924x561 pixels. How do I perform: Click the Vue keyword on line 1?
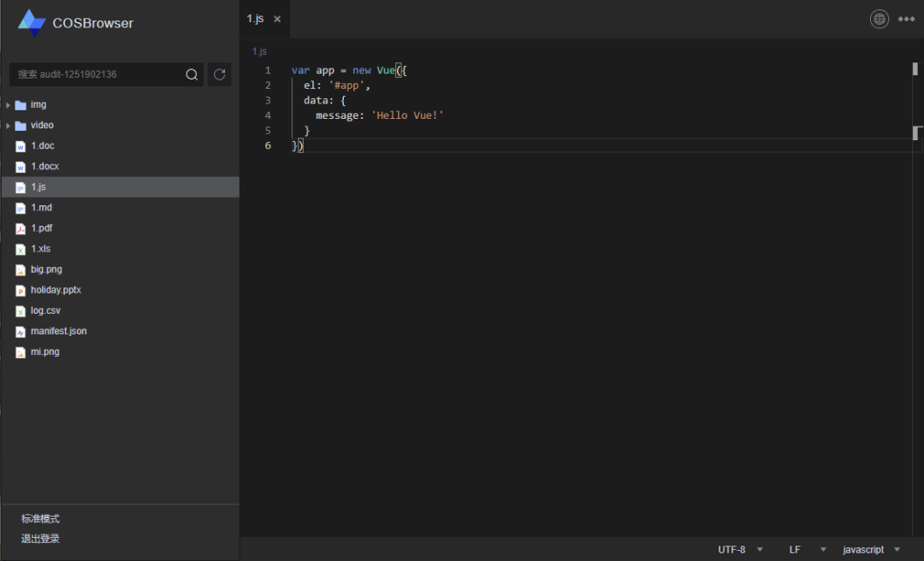pos(385,70)
